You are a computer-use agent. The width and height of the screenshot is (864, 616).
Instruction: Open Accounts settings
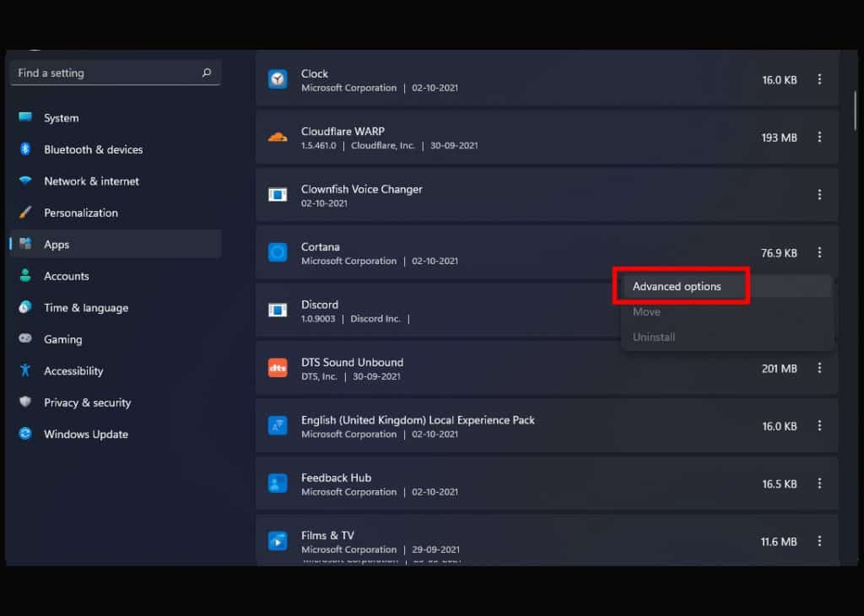click(116, 276)
